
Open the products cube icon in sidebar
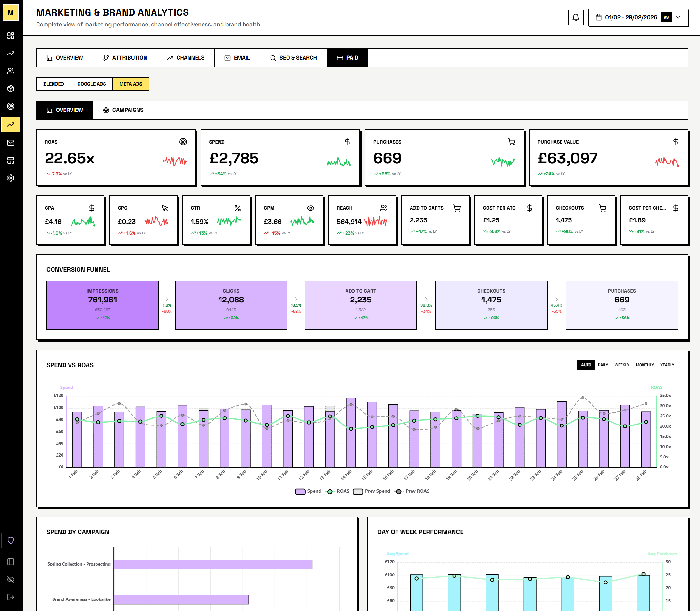11,89
